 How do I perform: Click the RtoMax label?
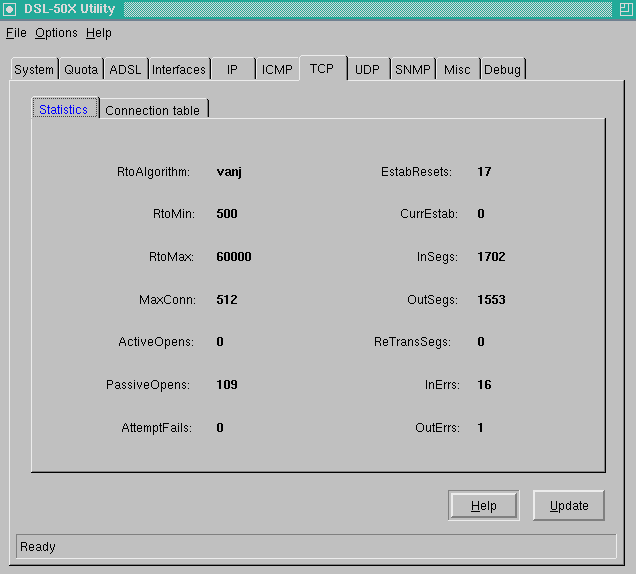[x=171, y=257]
